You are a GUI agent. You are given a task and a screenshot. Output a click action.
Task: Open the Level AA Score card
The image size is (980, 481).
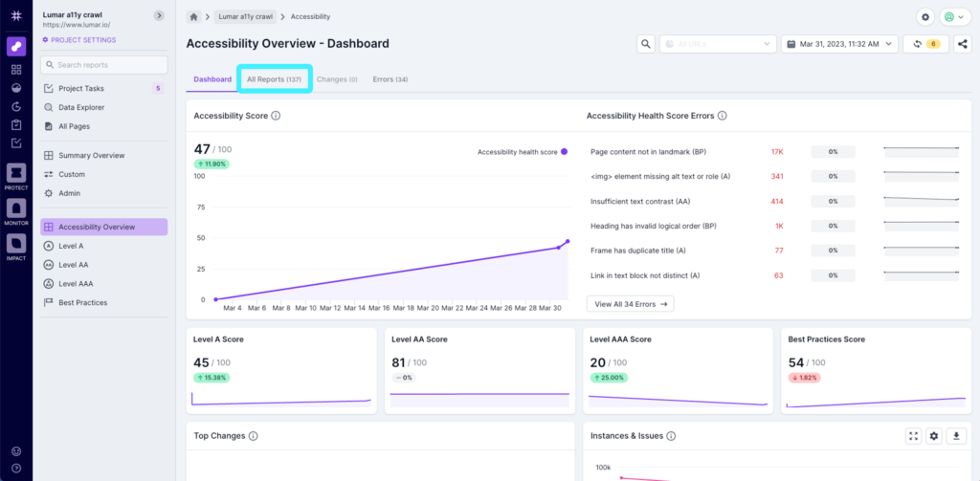click(479, 370)
